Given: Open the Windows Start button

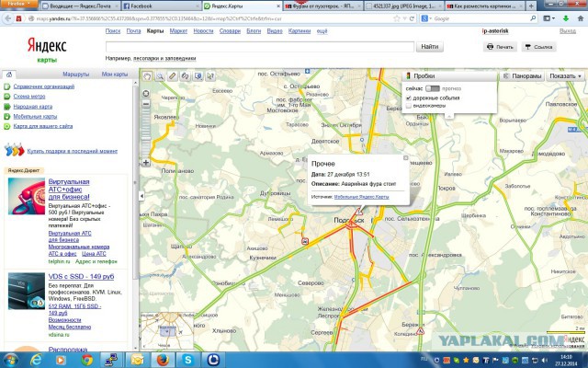Looking at the screenshot, I should coord(12,360).
